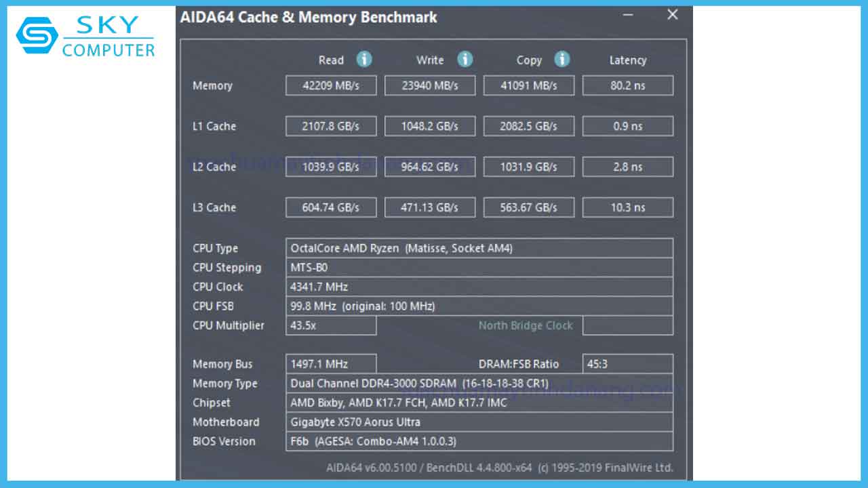
Task: Click the DRAM:FSB Ratio value 45:3
Action: coord(628,364)
